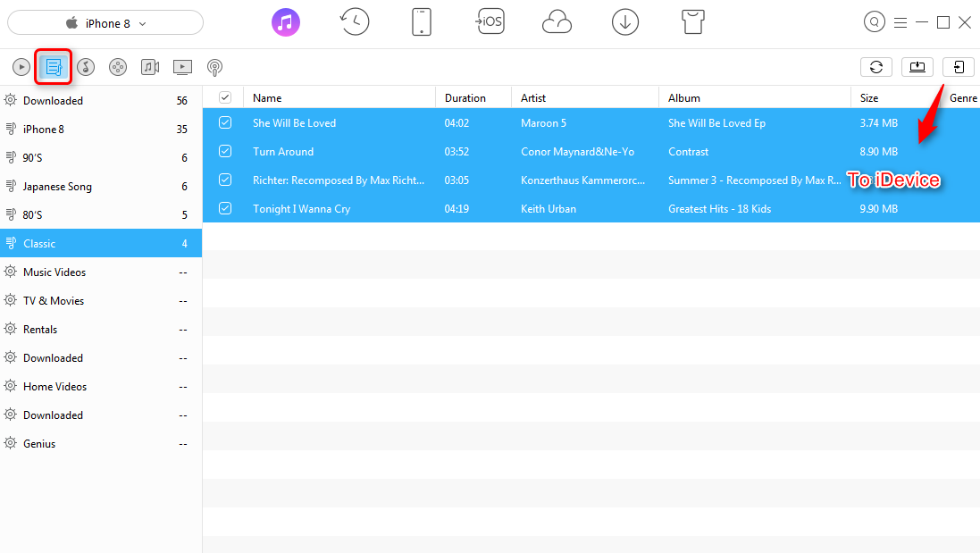Open the iPhone 8 playlist
980x553 pixels.
101,130
